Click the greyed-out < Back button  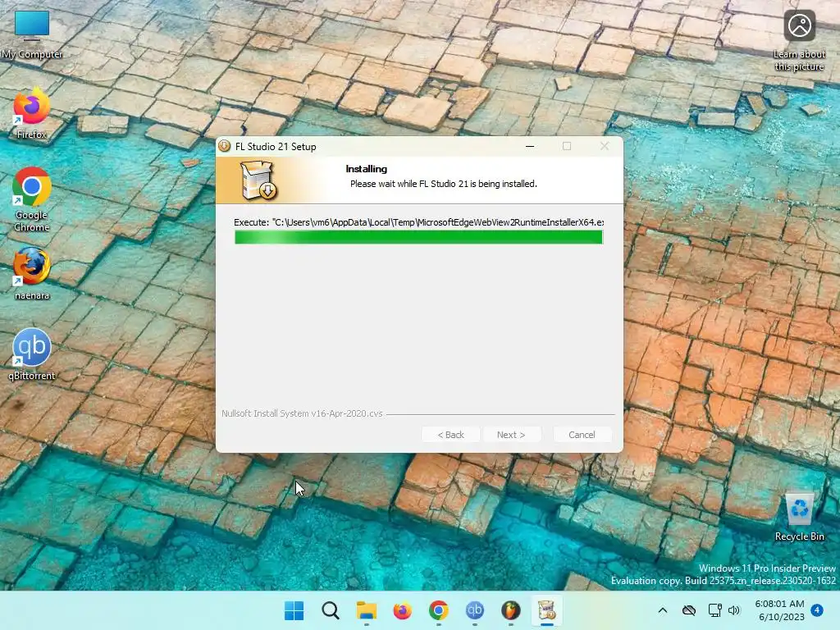click(450, 435)
